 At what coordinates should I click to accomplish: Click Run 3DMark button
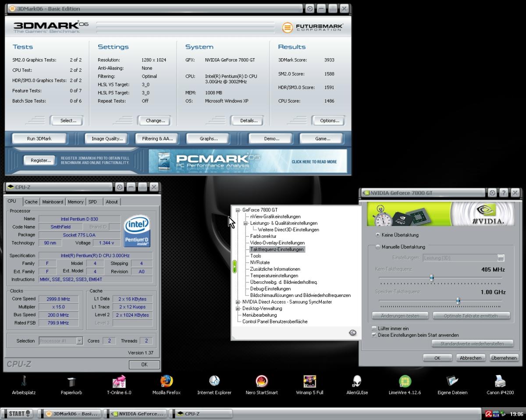click(39, 138)
